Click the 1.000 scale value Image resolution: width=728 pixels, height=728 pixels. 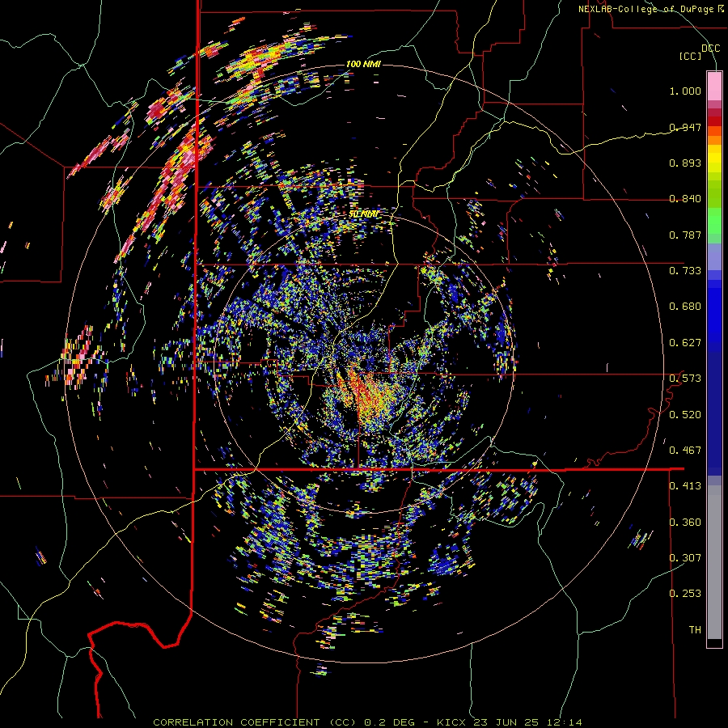685,91
